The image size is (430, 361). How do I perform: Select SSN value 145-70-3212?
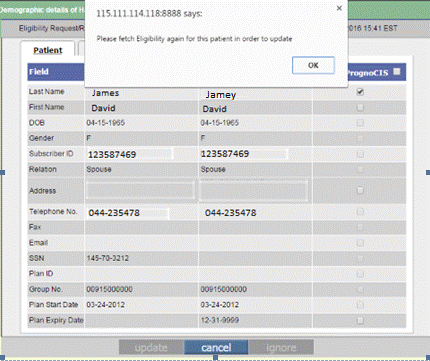pos(107,258)
